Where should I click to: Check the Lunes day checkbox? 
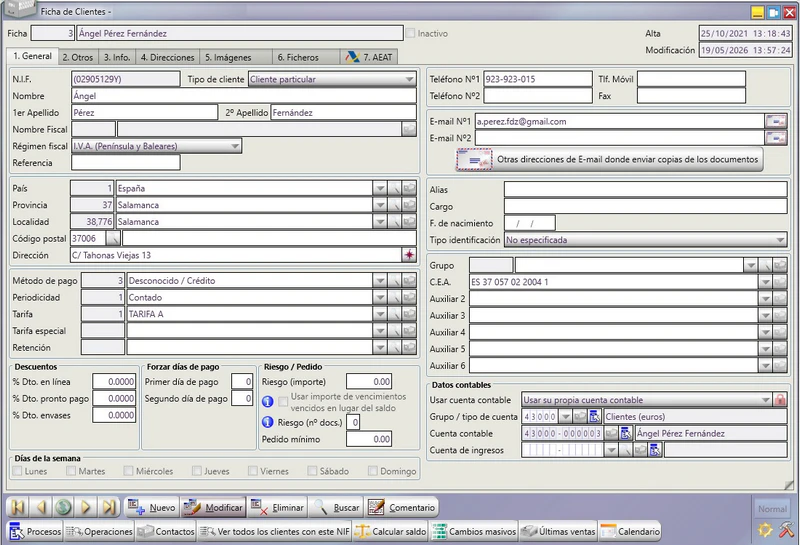pos(17,471)
